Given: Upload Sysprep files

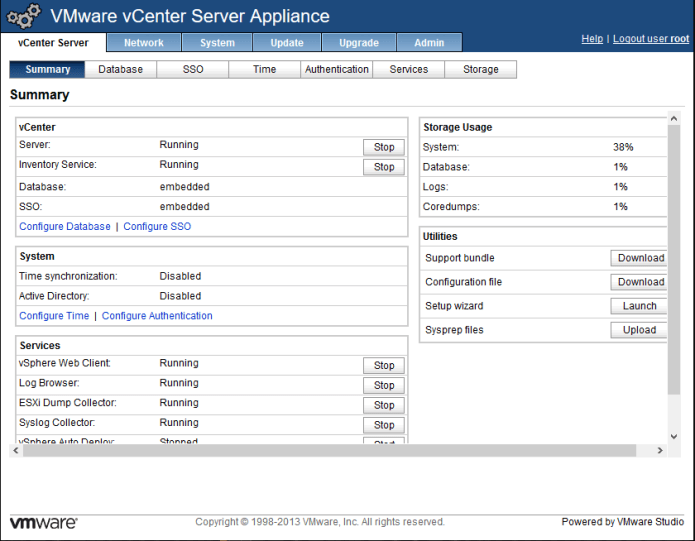Looking at the screenshot, I should 640,330.
